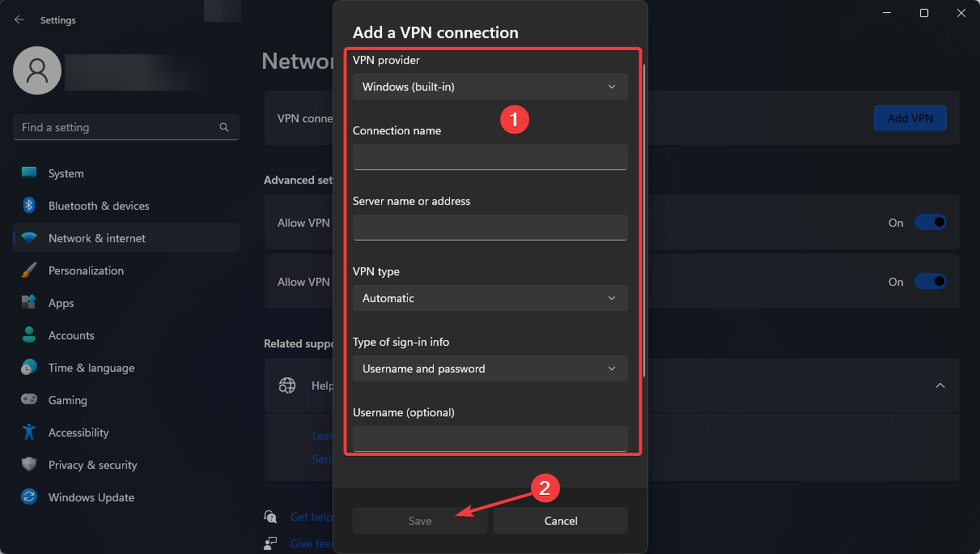980x554 pixels.
Task: Collapse the Help section chevron
Action: (x=940, y=386)
